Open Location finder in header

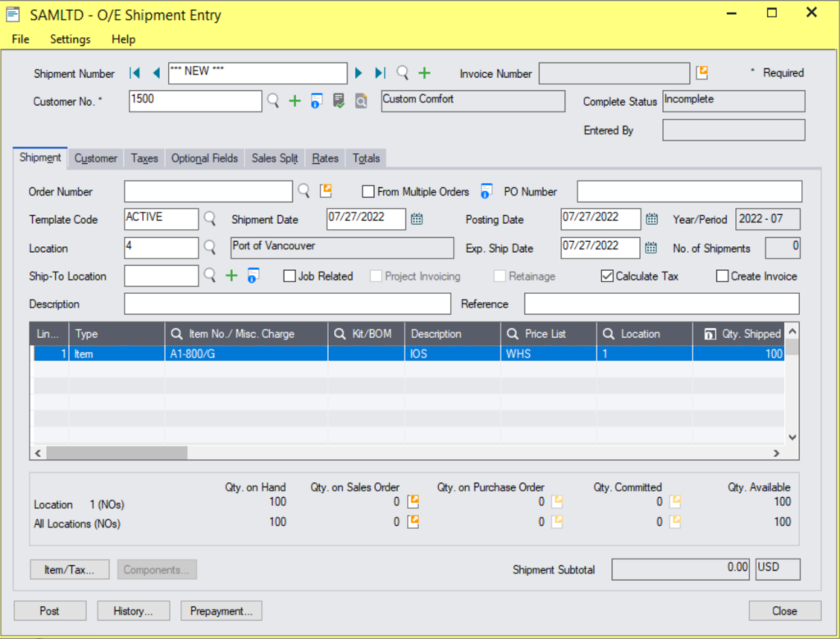coord(210,247)
